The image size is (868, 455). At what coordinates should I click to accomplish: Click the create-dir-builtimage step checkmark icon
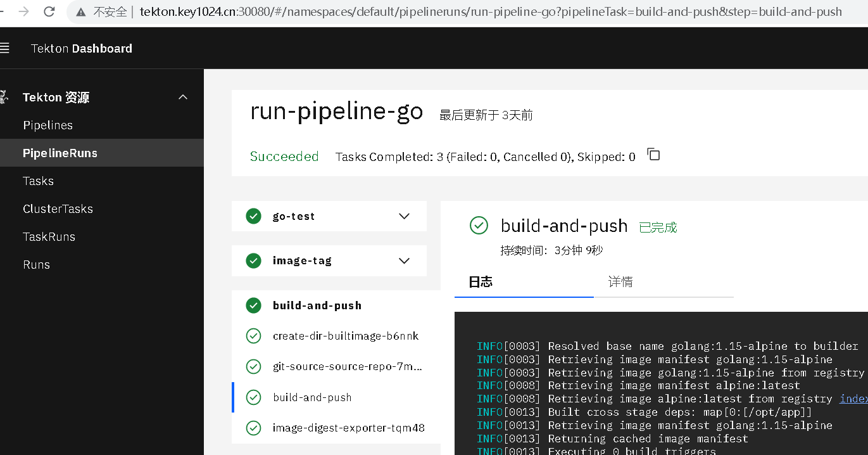(253, 336)
